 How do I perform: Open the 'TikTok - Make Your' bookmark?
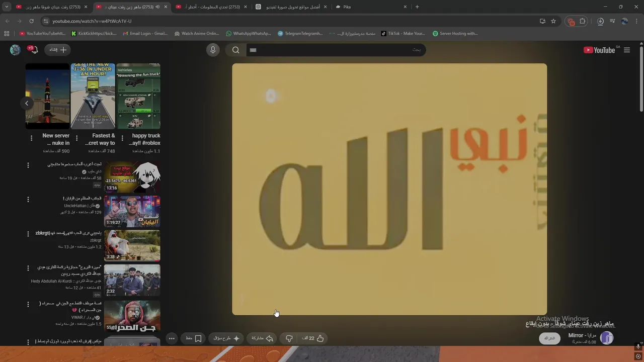(404, 34)
